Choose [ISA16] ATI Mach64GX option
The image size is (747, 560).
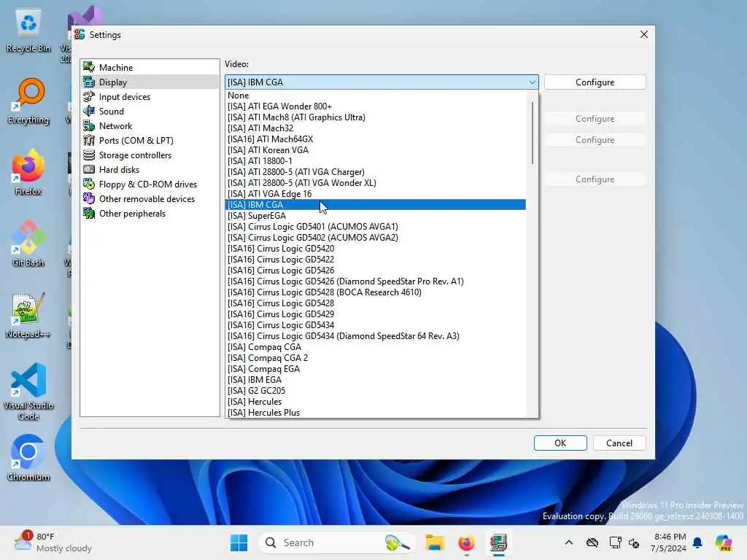[x=376, y=139]
